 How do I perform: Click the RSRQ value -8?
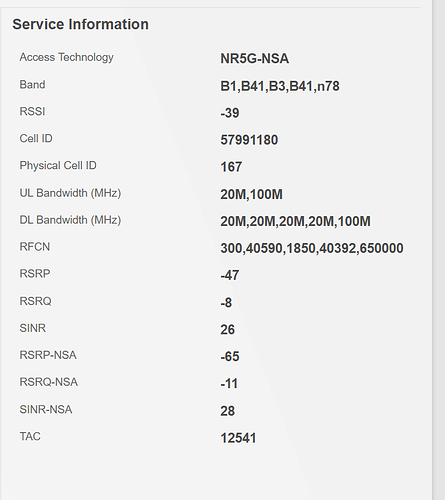tap(226, 303)
